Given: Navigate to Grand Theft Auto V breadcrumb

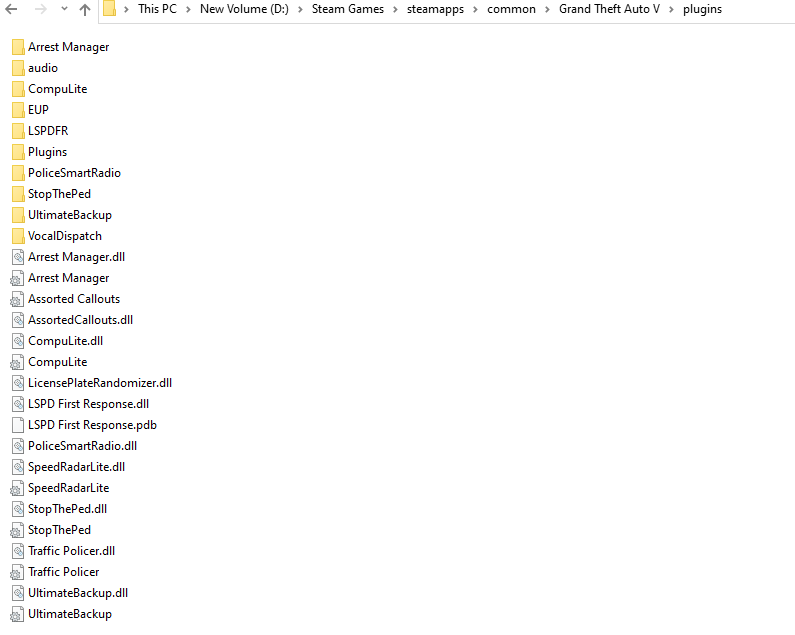Looking at the screenshot, I should tap(609, 9).
